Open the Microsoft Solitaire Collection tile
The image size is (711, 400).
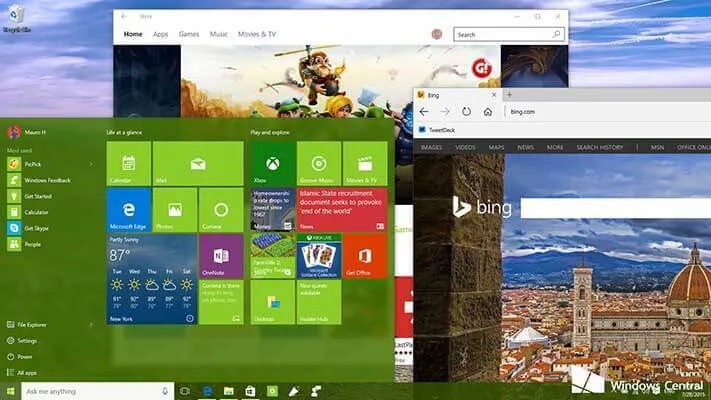click(x=319, y=256)
